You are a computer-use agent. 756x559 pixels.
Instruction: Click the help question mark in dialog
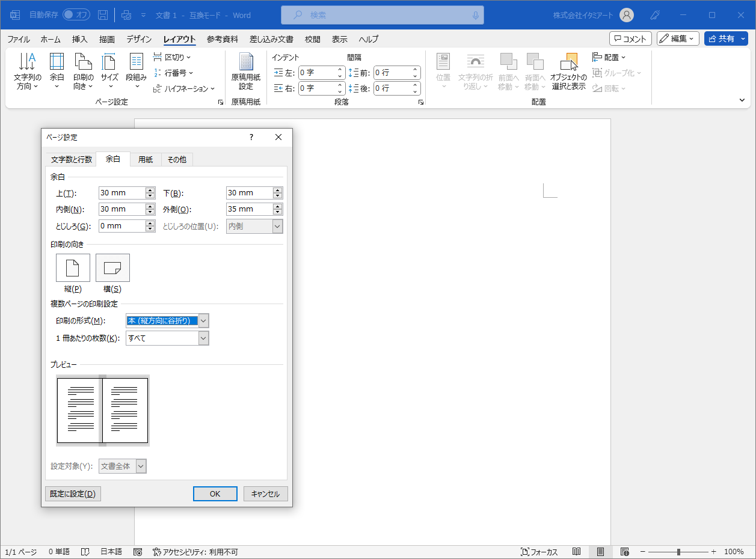click(x=251, y=137)
